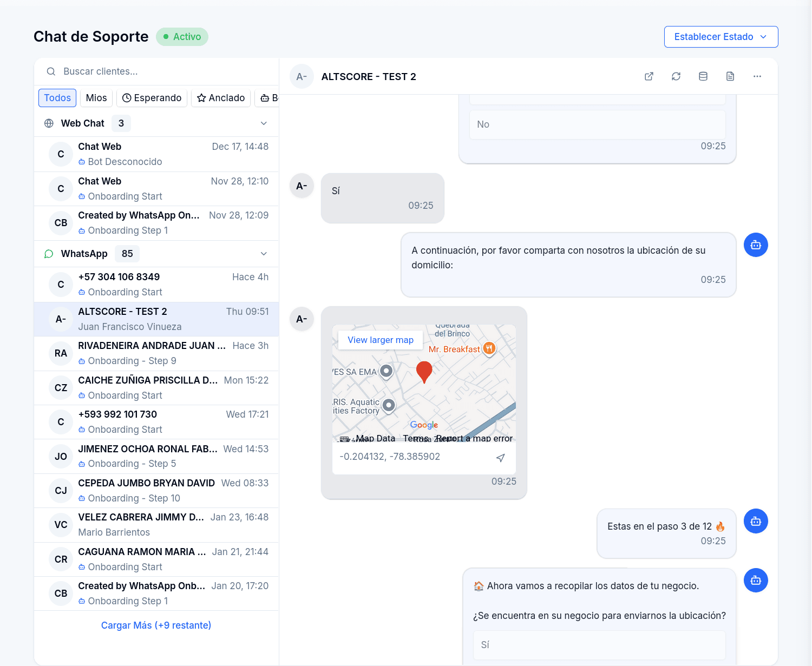
Task: Open the three-dots more options menu
Action: (757, 76)
